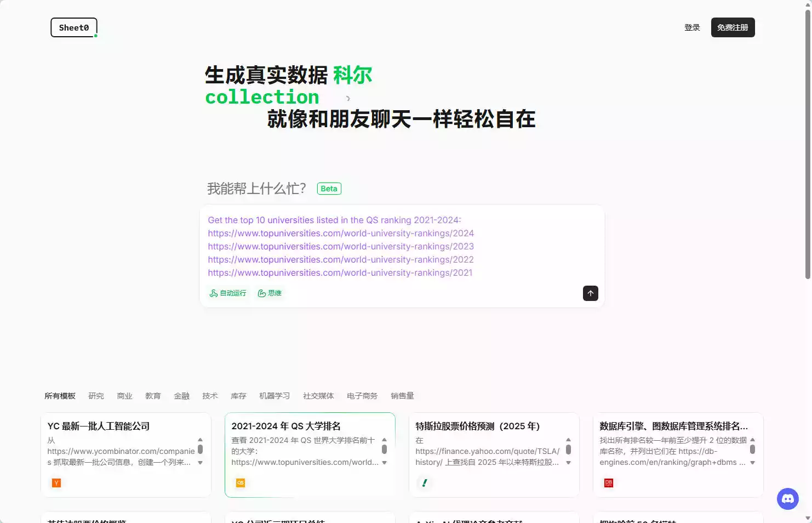Screen dimensions: 812x523
Task: Click scroll-up arrow in the QS 大学排名 card
Action: (385, 440)
